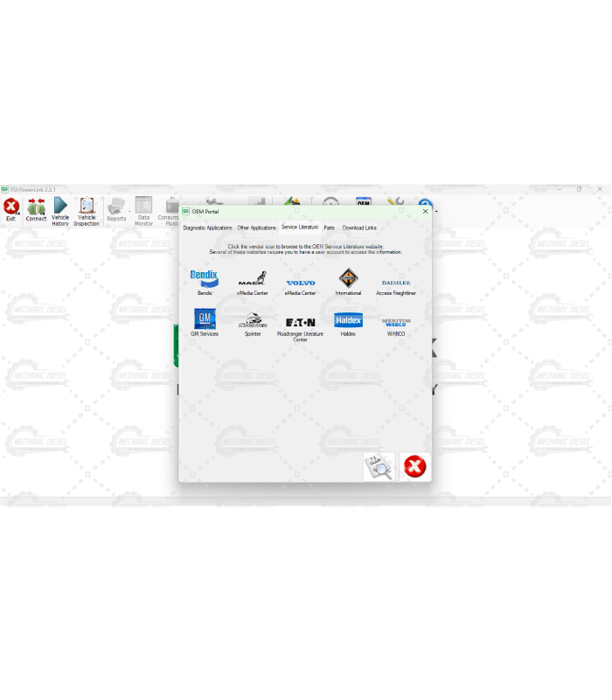Switch to the Diagnostic Applications tab

pyautogui.click(x=207, y=227)
